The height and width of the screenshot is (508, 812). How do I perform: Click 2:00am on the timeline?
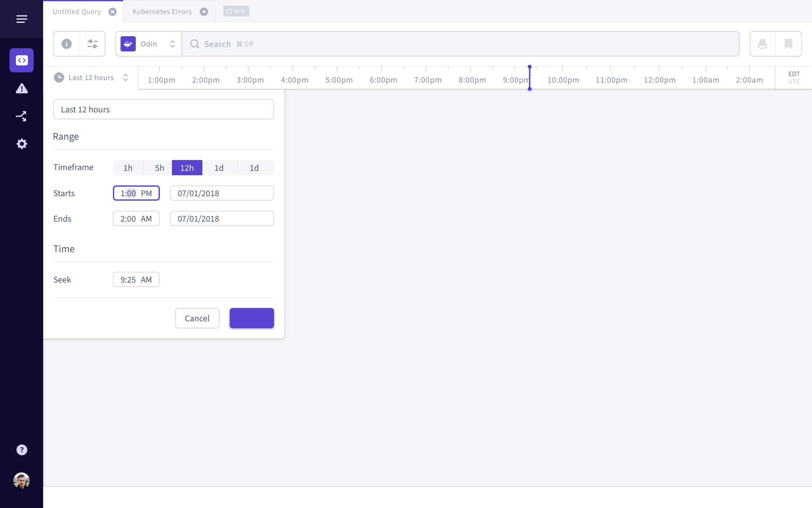click(x=749, y=80)
